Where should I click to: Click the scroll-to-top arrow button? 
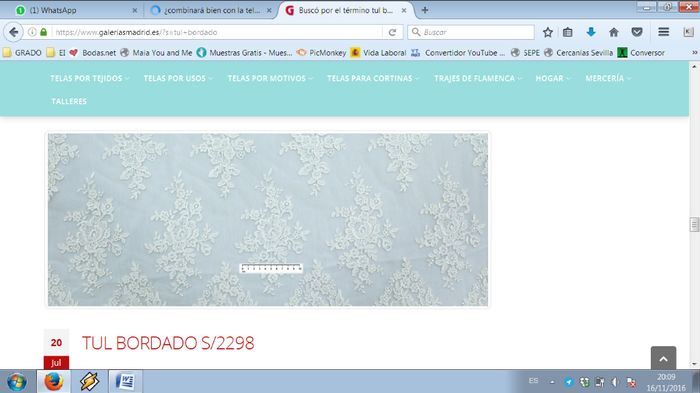click(x=663, y=358)
